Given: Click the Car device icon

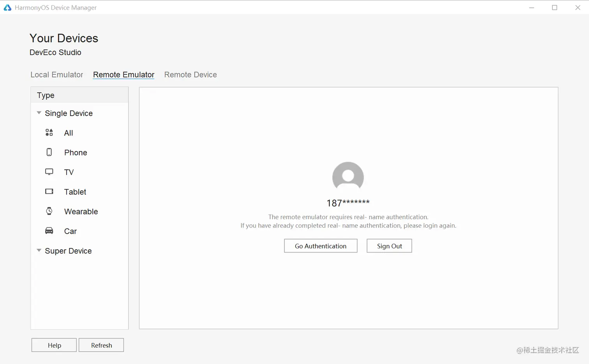Looking at the screenshot, I should 49,231.
